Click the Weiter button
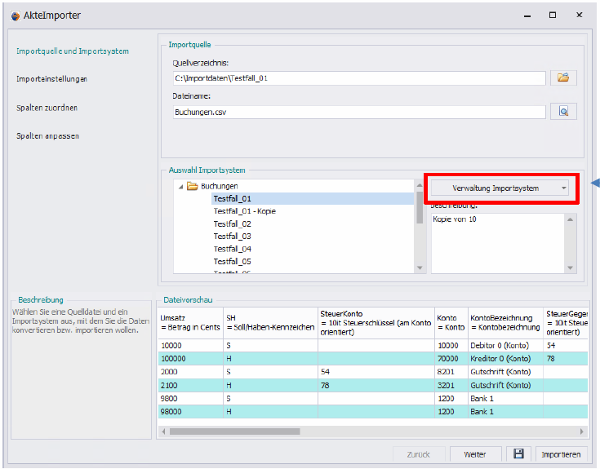Screen dimensions: 600x469 475,454
